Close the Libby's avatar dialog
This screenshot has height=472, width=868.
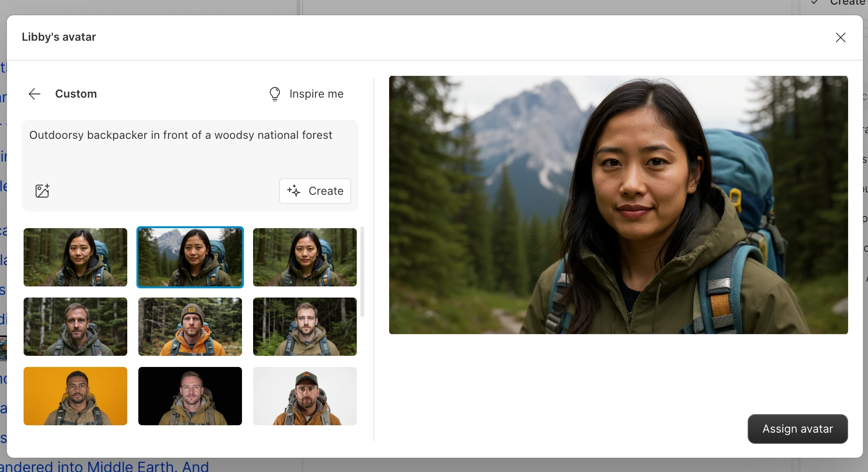click(840, 37)
